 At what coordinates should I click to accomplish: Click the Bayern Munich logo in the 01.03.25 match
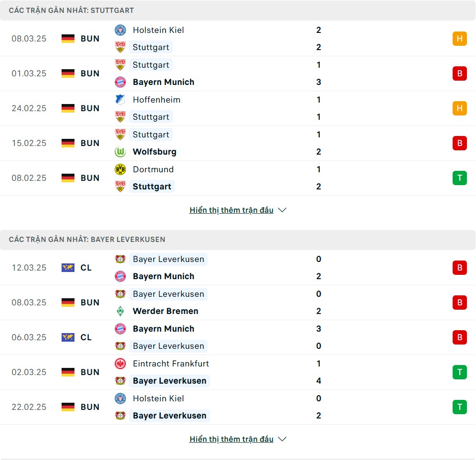[120, 82]
